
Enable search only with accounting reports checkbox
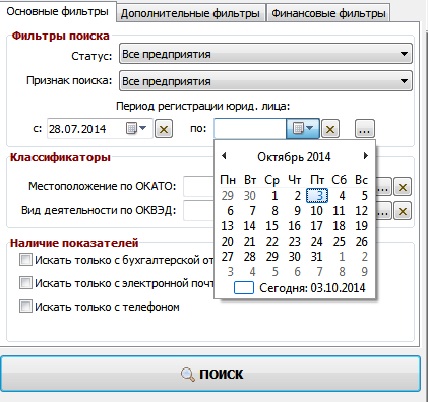click(26, 260)
